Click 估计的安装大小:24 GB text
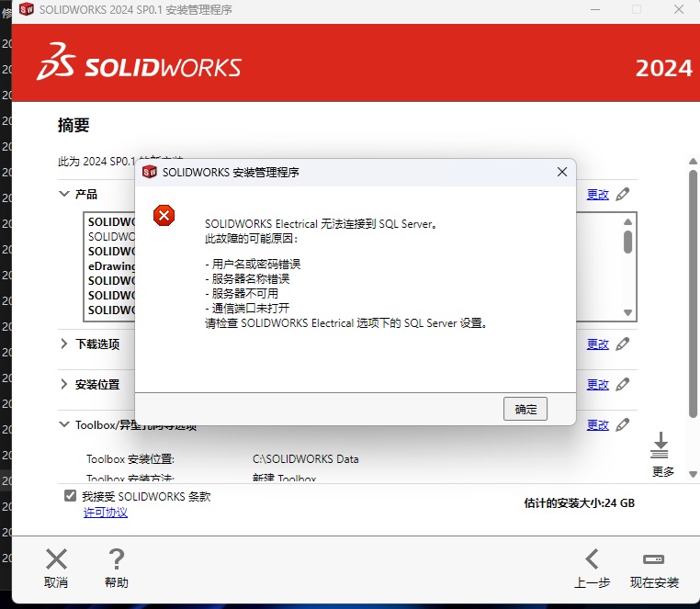Viewport: 700px width, 609px height. pos(579,502)
